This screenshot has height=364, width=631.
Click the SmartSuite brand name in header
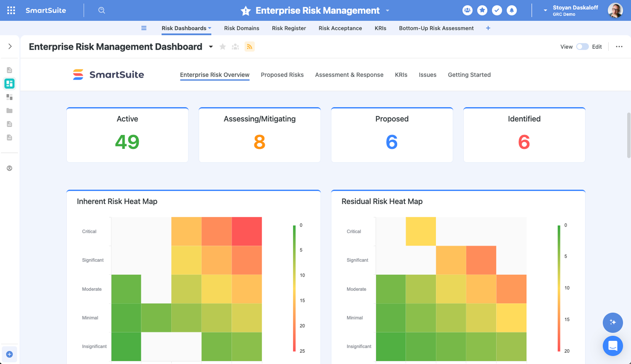[45, 11]
